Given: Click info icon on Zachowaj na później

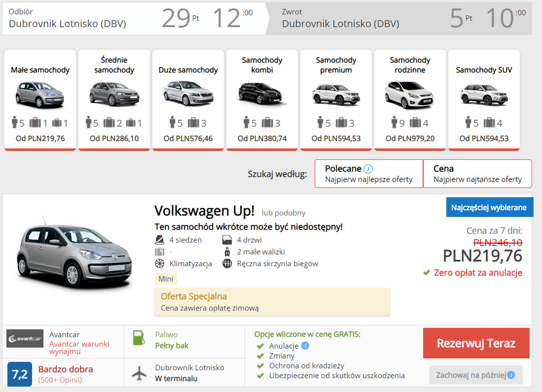Looking at the screenshot, I should [511, 375].
